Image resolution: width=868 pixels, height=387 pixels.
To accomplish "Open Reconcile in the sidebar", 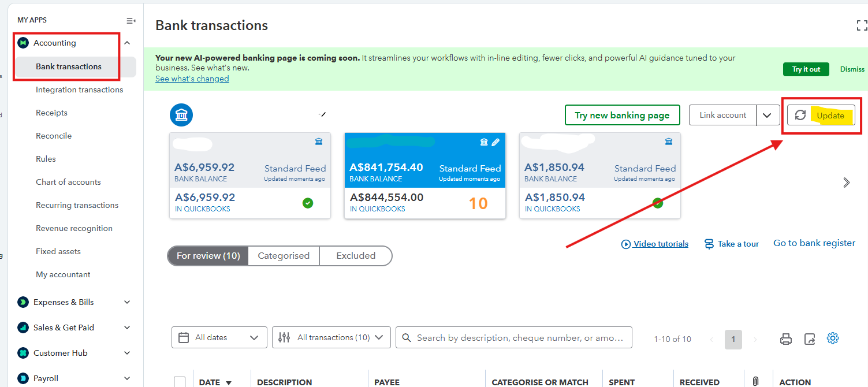I will (54, 136).
